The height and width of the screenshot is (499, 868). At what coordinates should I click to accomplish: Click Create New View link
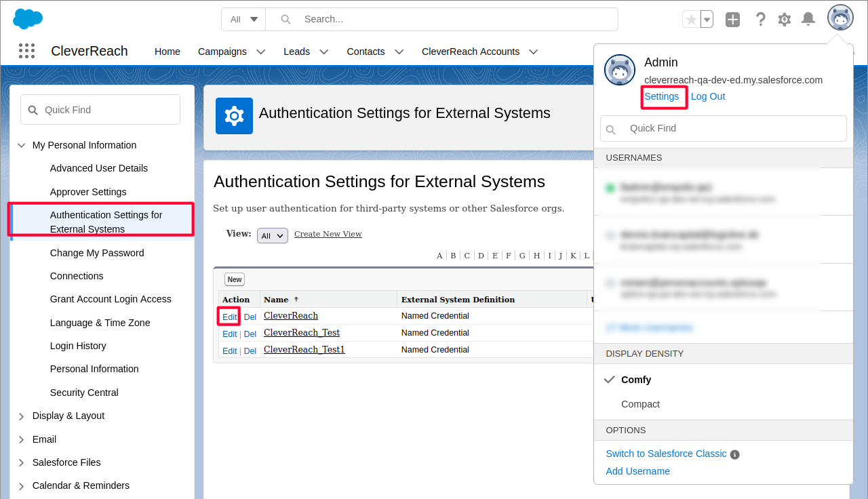[328, 234]
